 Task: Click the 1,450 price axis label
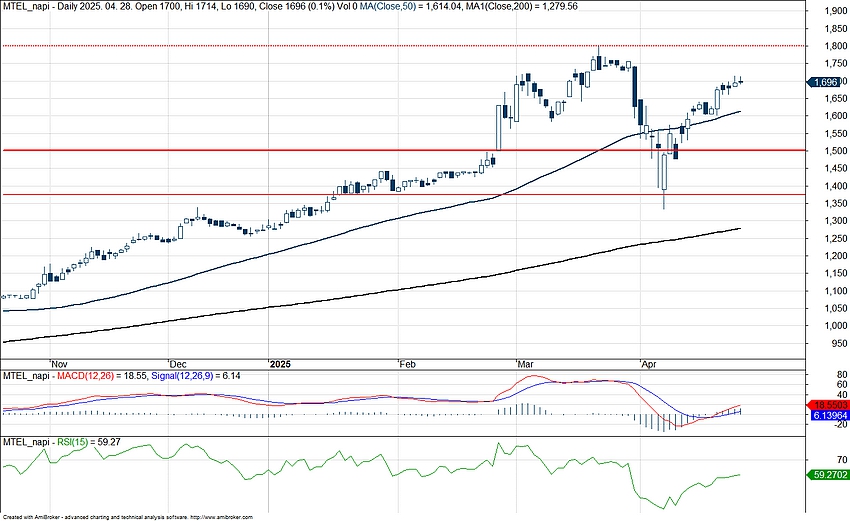(x=835, y=168)
